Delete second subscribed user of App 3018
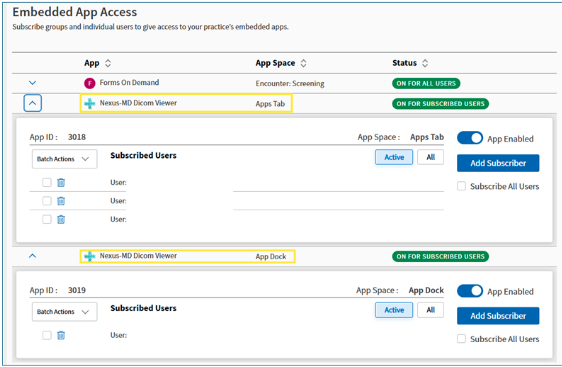The height and width of the screenshot is (367, 562). tap(61, 201)
